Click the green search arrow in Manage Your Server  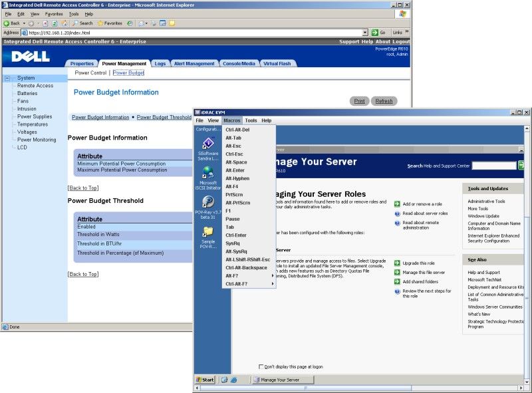521,166
